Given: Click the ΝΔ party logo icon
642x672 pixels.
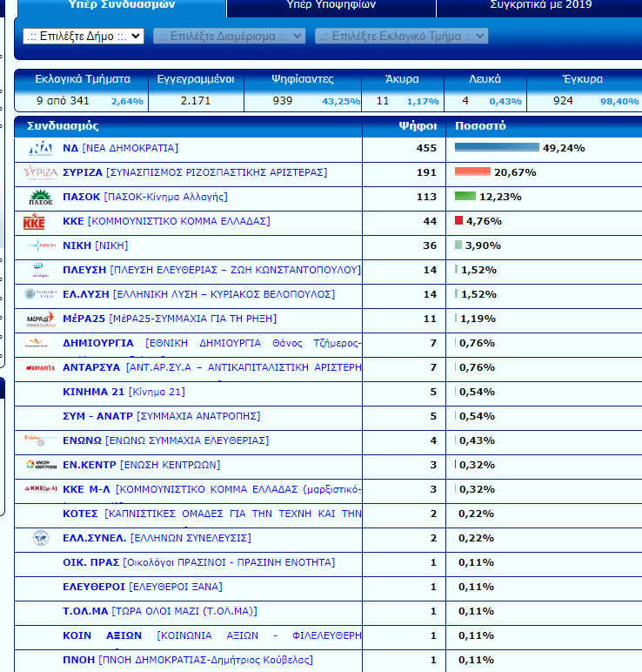Looking at the screenshot, I should (x=40, y=148).
